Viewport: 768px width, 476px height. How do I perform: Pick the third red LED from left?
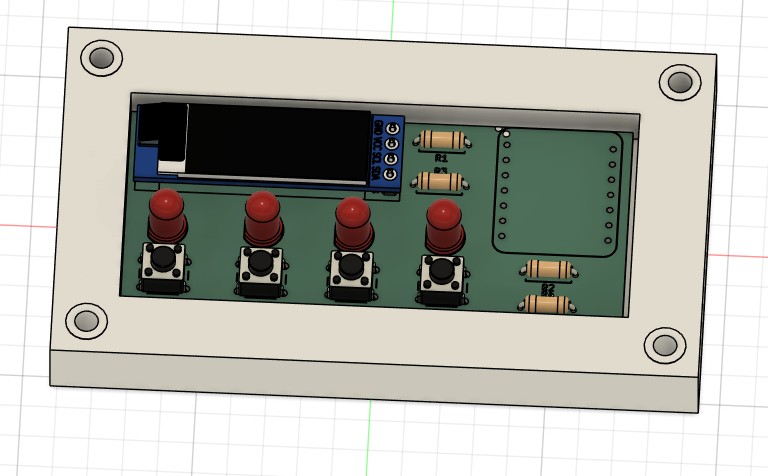[x=353, y=222]
